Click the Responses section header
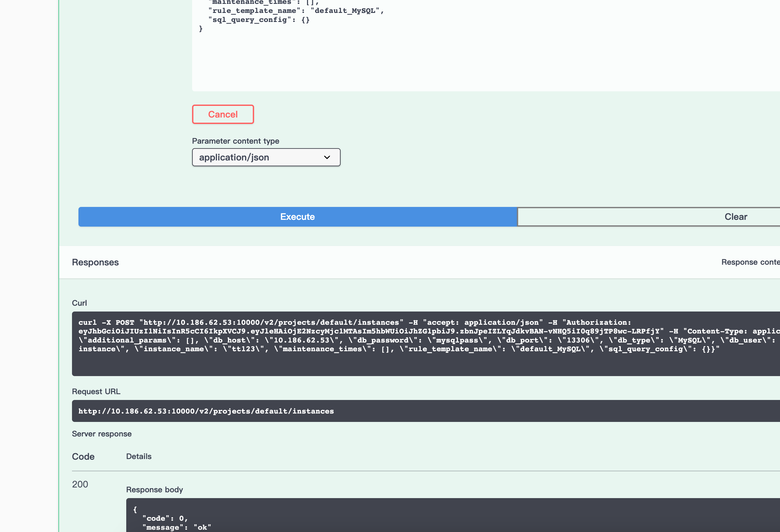The image size is (780, 532). click(95, 262)
